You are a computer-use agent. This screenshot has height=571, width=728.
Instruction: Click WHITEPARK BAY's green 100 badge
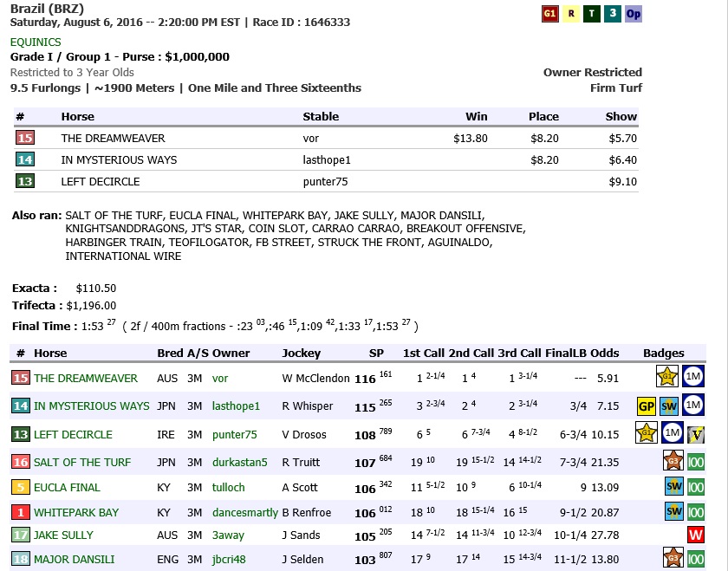tap(696, 512)
